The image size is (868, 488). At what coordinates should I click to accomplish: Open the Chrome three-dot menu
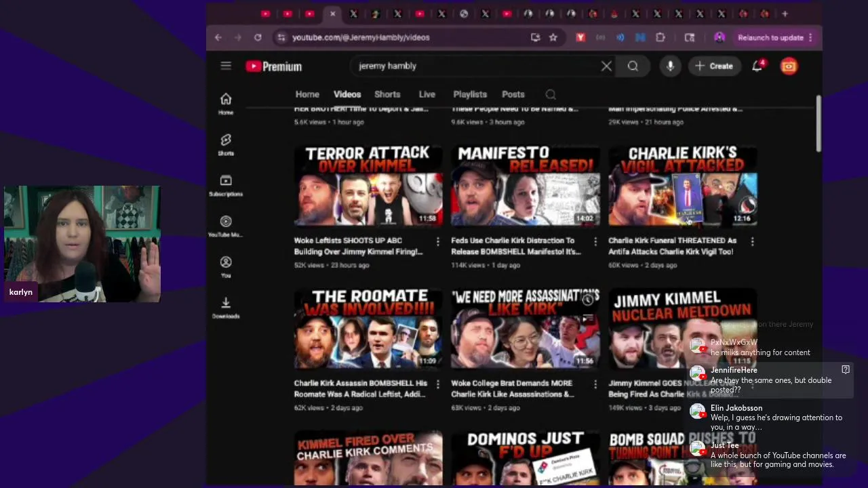click(810, 38)
